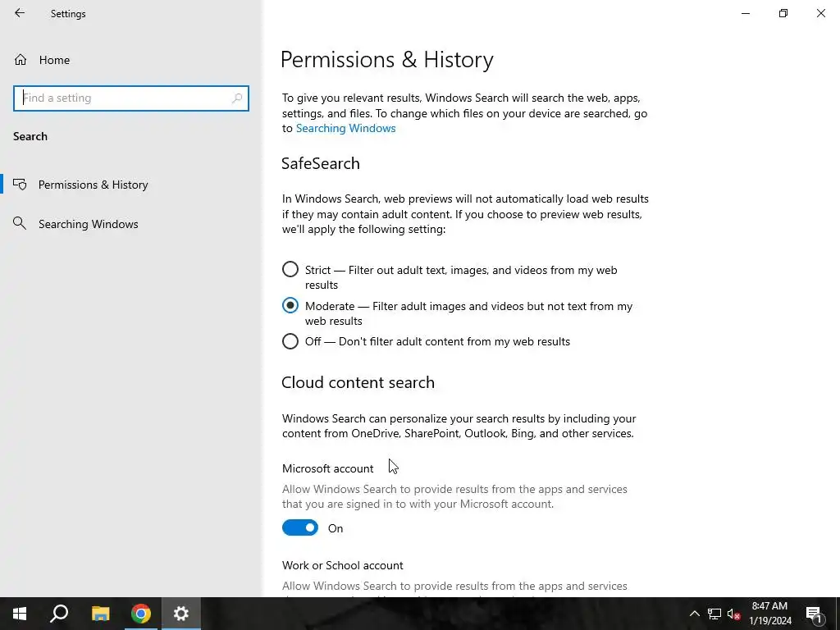Image resolution: width=840 pixels, height=630 pixels.
Task: Click the Search category label in sidebar
Action: tap(30, 137)
